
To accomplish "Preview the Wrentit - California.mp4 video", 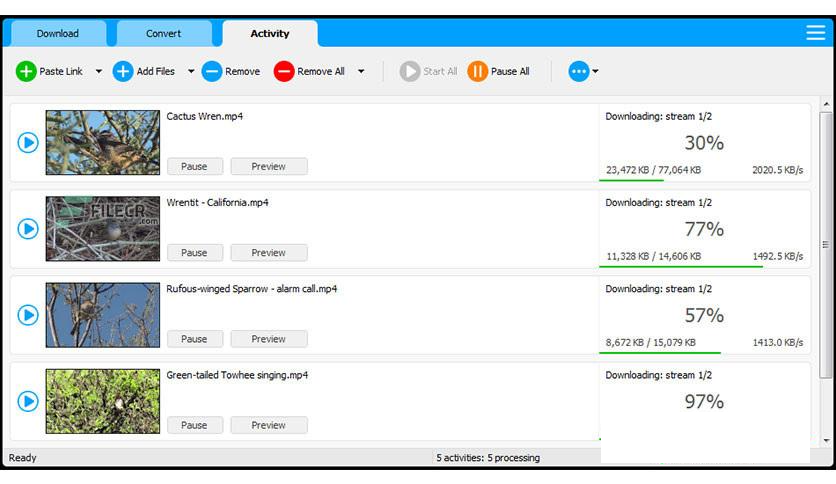I will coord(269,253).
